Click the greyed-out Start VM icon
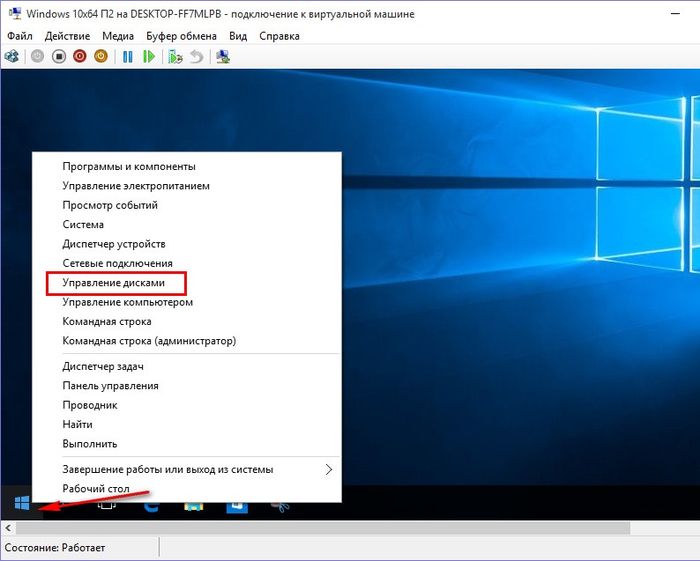The width and height of the screenshot is (700, 561). (x=38, y=57)
